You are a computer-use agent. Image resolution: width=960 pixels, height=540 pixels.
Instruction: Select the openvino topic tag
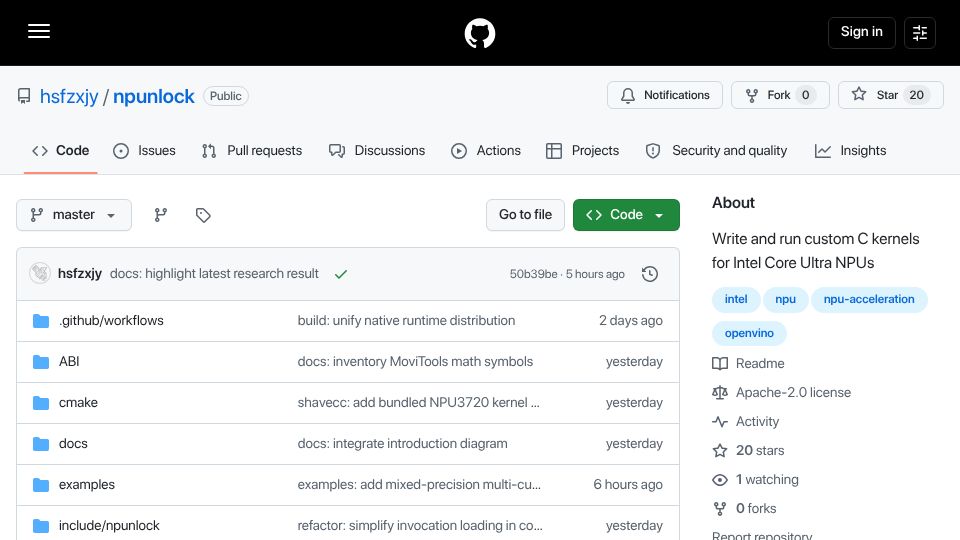point(749,334)
